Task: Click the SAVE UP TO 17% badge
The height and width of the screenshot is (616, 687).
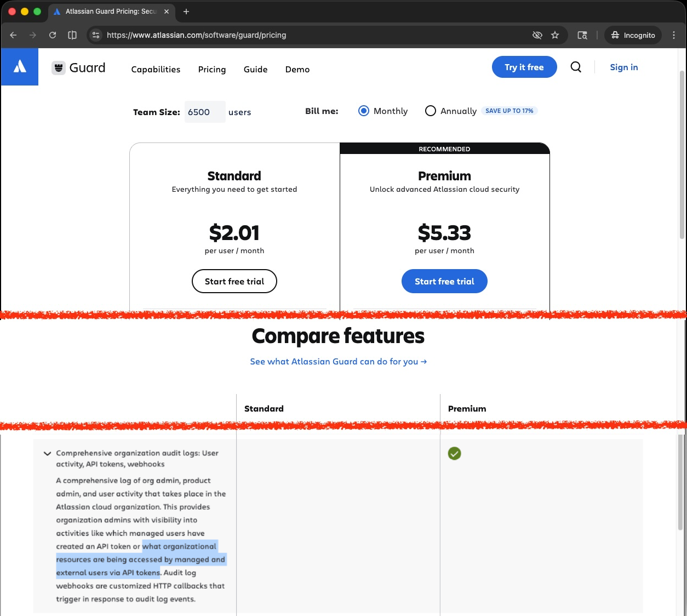Action: click(509, 111)
